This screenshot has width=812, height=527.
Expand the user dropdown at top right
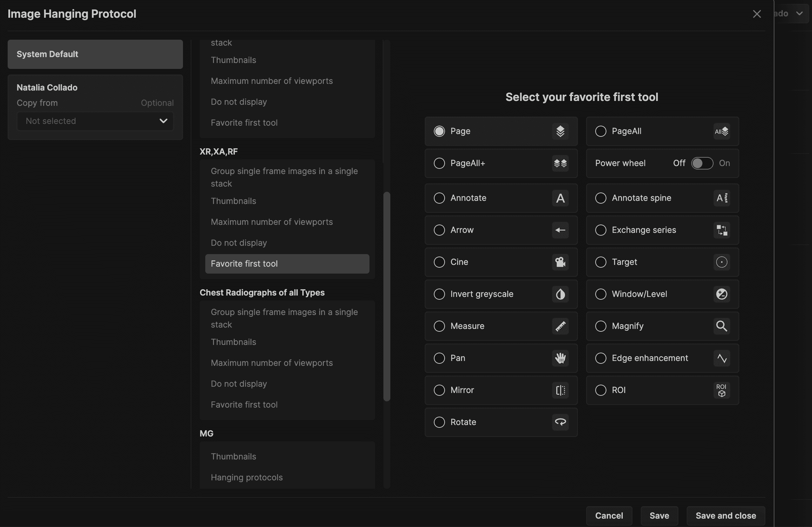click(799, 14)
